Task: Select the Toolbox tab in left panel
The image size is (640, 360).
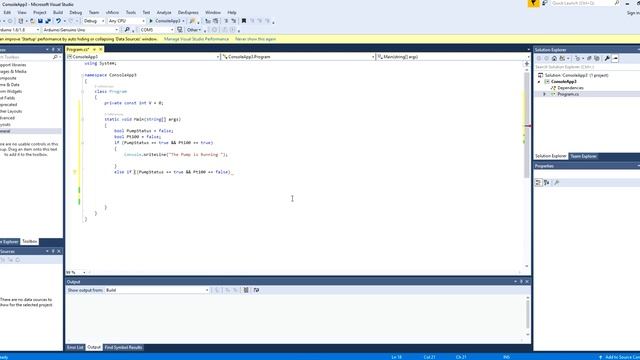Action: click(x=29, y=242)
